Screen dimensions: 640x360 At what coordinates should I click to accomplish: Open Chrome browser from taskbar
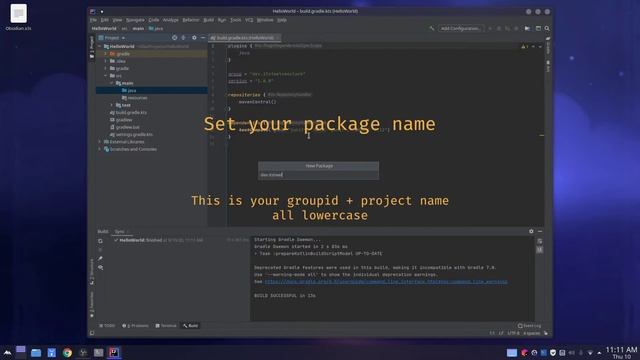(67, 352)
